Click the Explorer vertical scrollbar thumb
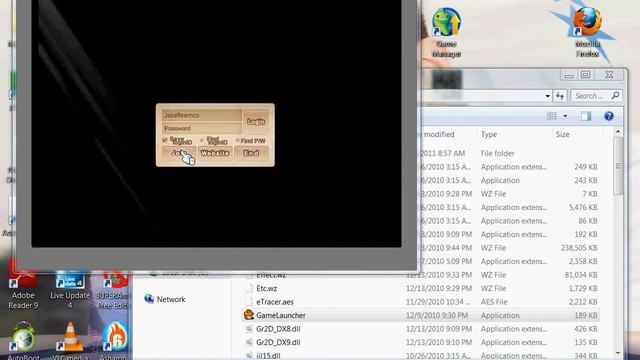This screenshot has width=640, height=360. (618, 166)
